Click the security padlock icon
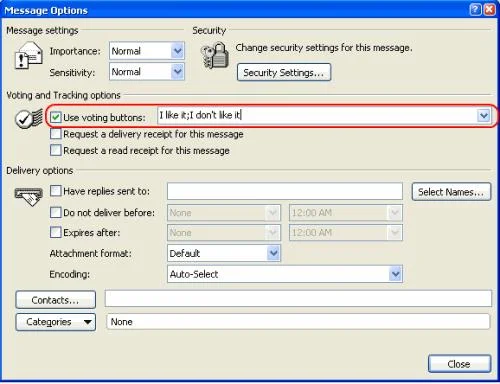 click(215, 55)
